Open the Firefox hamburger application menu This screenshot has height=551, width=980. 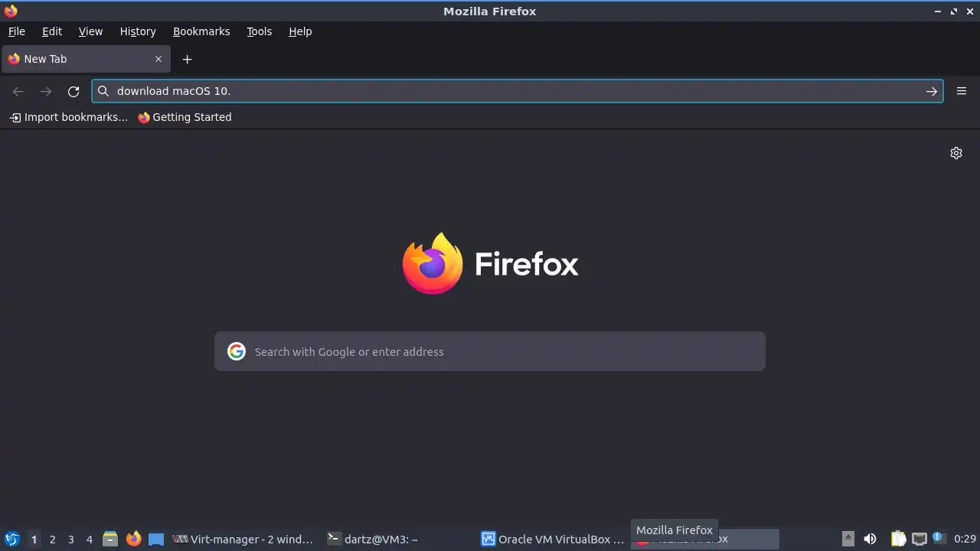click(x=962, y=91)
